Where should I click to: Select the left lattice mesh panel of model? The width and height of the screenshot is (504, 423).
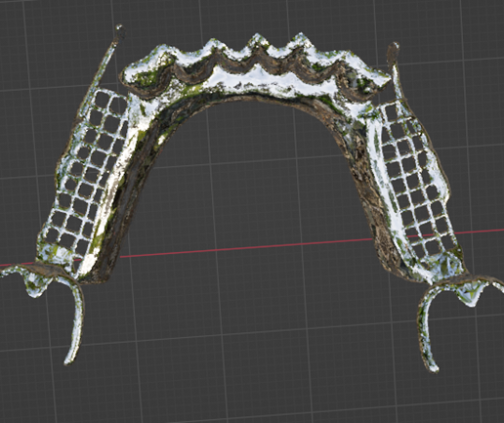tap(85, 176)
